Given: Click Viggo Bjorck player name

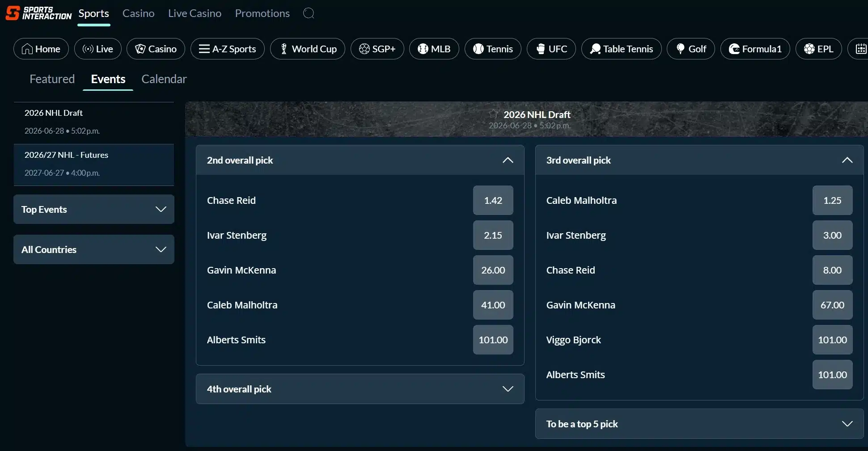Looking at the screenshot, I should [x=573, y=340].
